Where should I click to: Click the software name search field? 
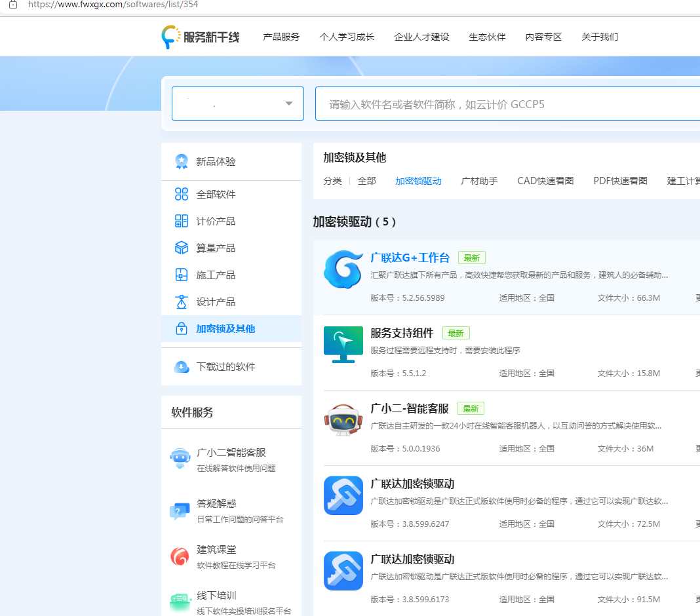click(x=507, y=104)
